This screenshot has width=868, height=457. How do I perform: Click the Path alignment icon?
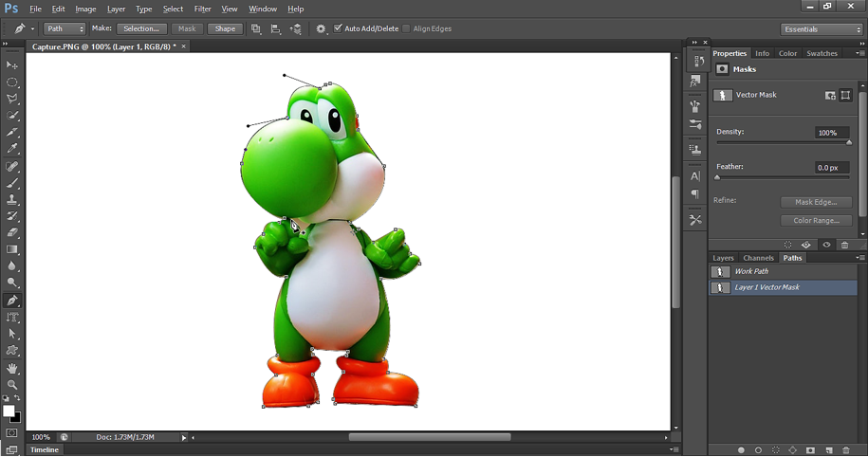[x=275, y=28]
